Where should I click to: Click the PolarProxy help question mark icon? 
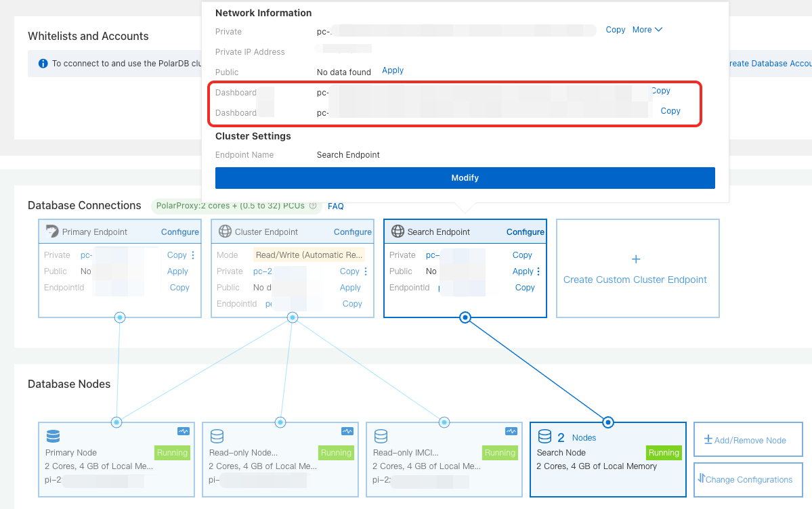point(313,206)
